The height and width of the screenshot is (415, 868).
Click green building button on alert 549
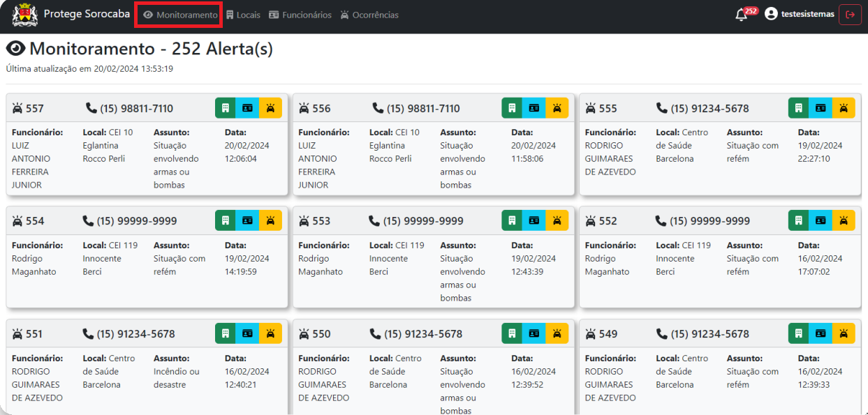point(799,333)
